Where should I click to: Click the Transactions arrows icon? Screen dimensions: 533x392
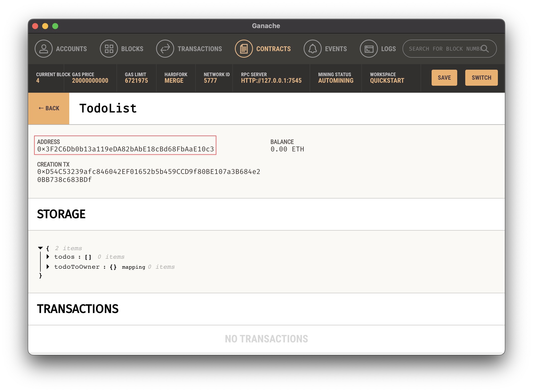pos(165,49)
